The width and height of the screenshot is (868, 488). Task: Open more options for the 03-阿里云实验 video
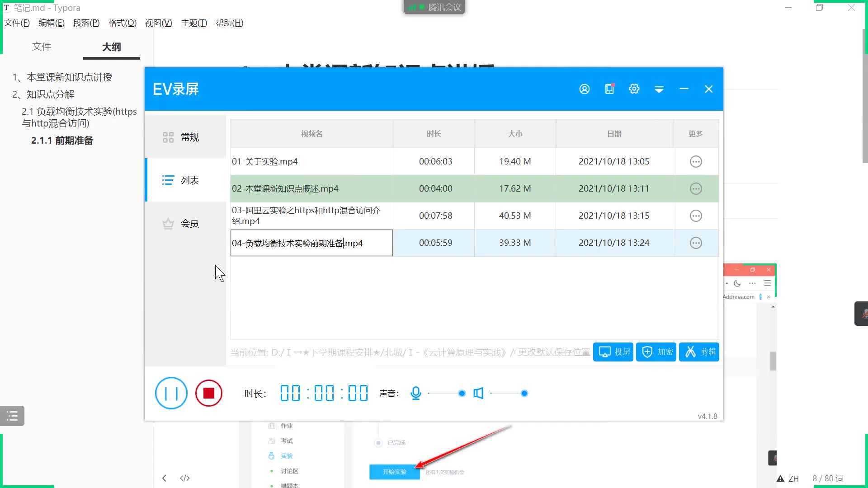point(696,216)
